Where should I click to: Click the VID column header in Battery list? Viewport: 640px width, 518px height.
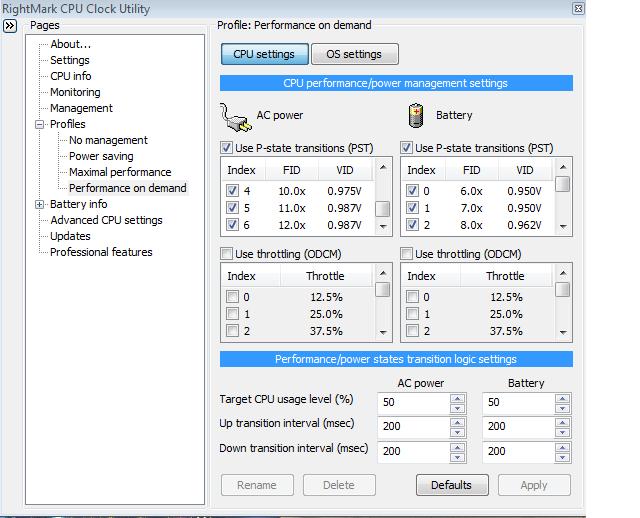coord(525,170)
